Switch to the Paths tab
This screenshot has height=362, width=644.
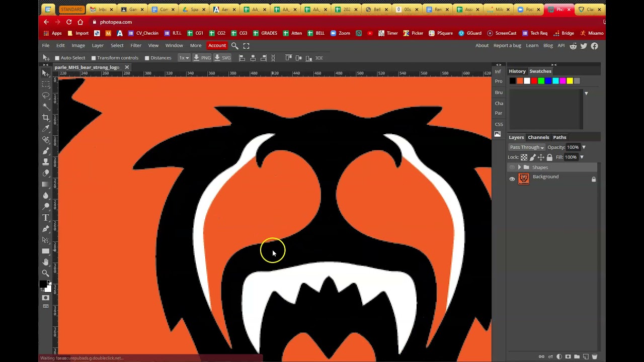click(559, 137)
